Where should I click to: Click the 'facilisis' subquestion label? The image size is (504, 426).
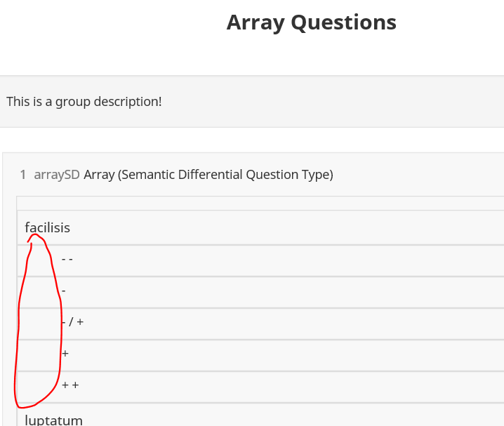click(x=47, y=228)
